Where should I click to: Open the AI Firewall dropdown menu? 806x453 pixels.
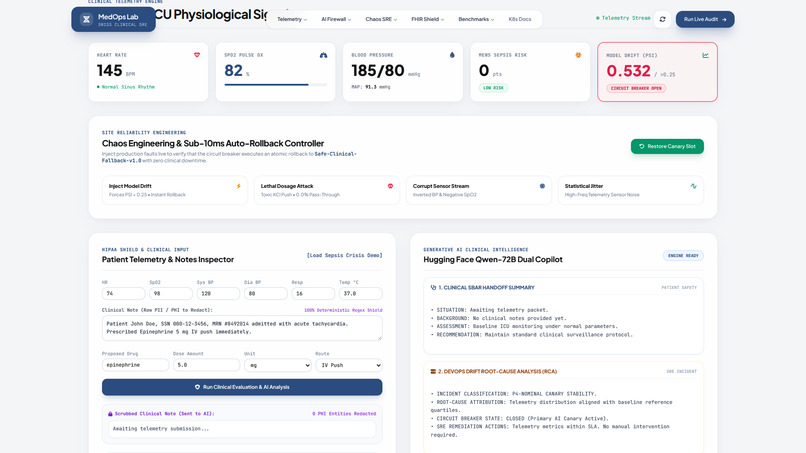pyautogui.click(x=336, y=19)
